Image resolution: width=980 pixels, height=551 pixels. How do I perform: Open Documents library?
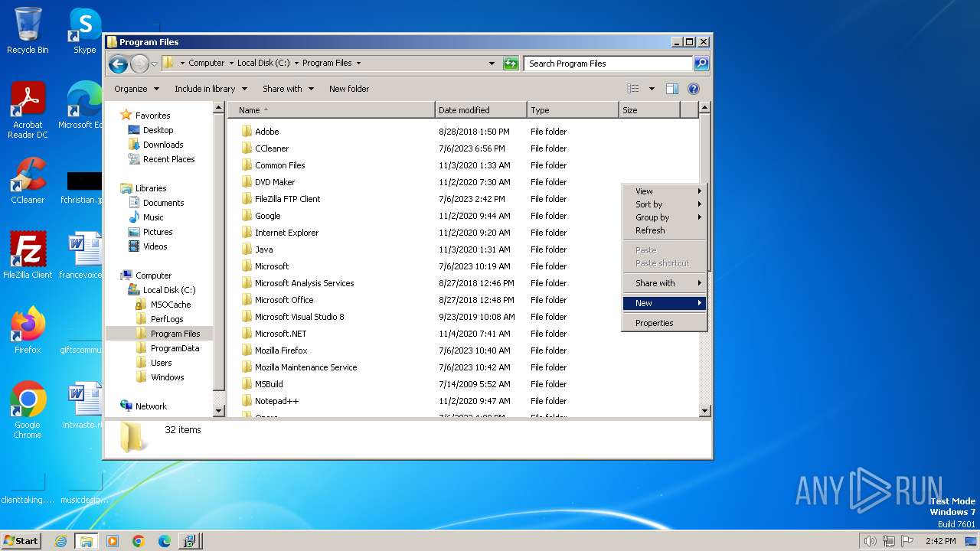163,203
